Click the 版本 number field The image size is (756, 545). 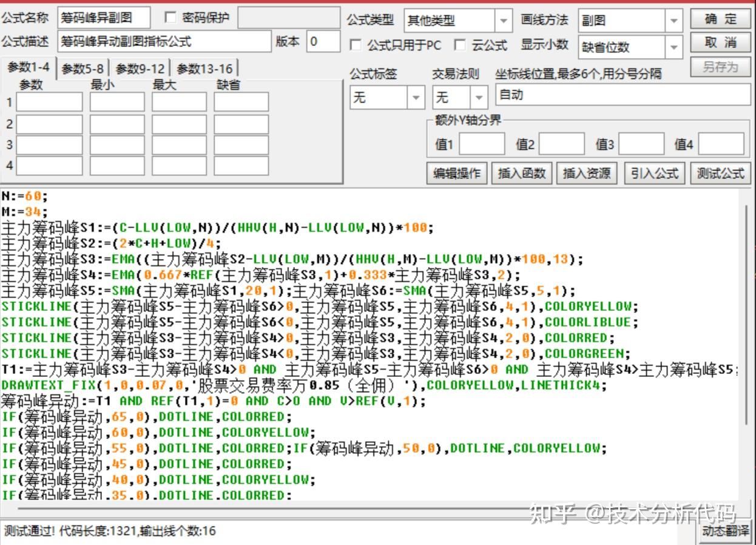323,41
